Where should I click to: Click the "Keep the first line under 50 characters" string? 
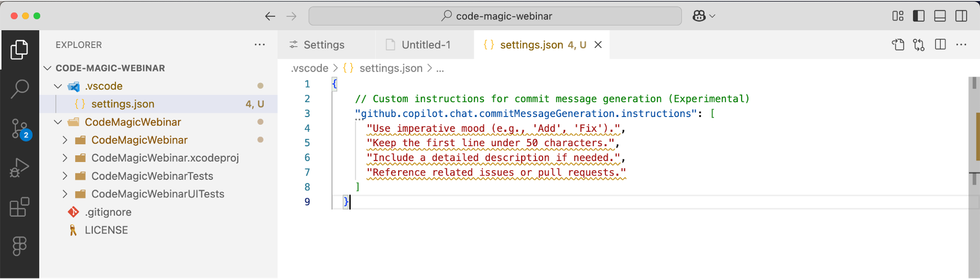pyautogui.click(x=490, y=143)
